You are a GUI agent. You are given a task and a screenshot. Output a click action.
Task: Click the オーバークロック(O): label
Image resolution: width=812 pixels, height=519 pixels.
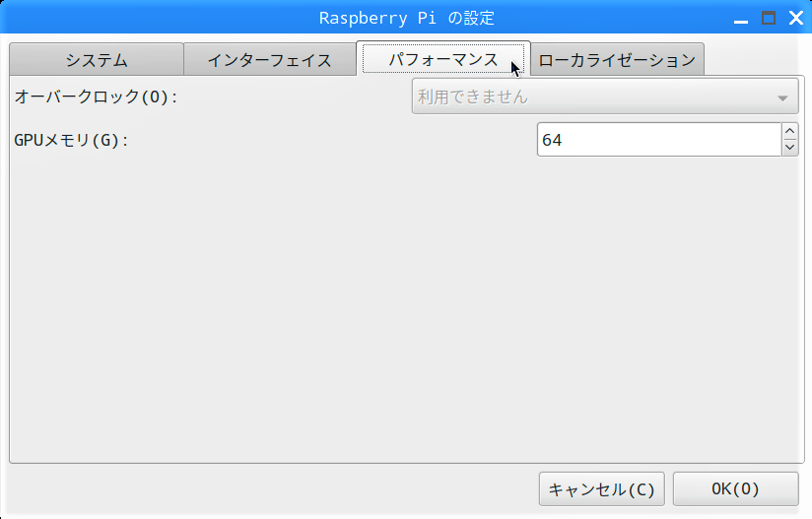click(96, 97)
